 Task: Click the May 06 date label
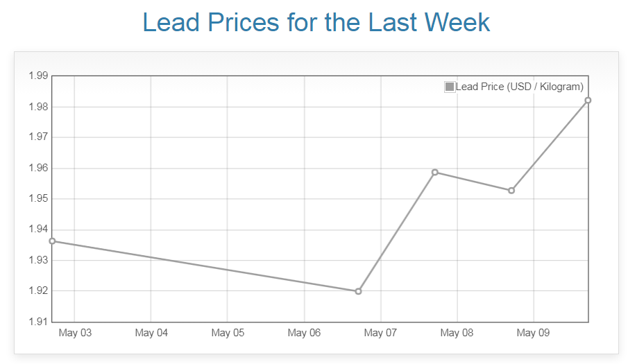pyautogui.click(x=304, y=333)
